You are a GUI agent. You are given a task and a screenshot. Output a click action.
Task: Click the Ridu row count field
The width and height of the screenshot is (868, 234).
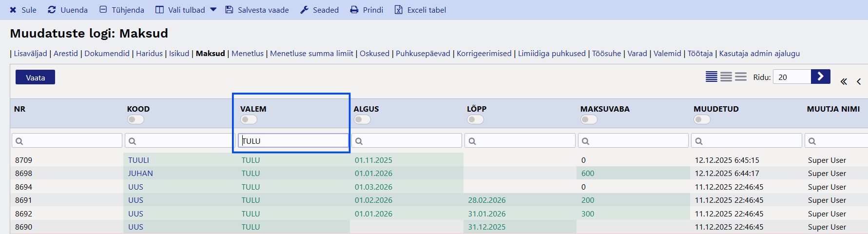(x=792, y=77)
